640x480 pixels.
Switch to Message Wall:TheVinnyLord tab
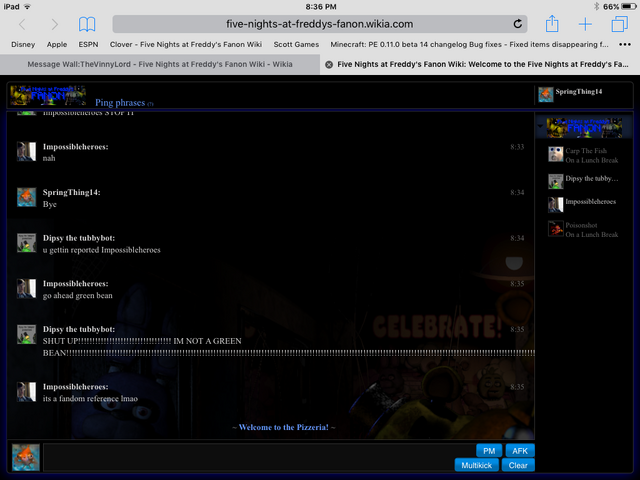[x=160, y=64]
